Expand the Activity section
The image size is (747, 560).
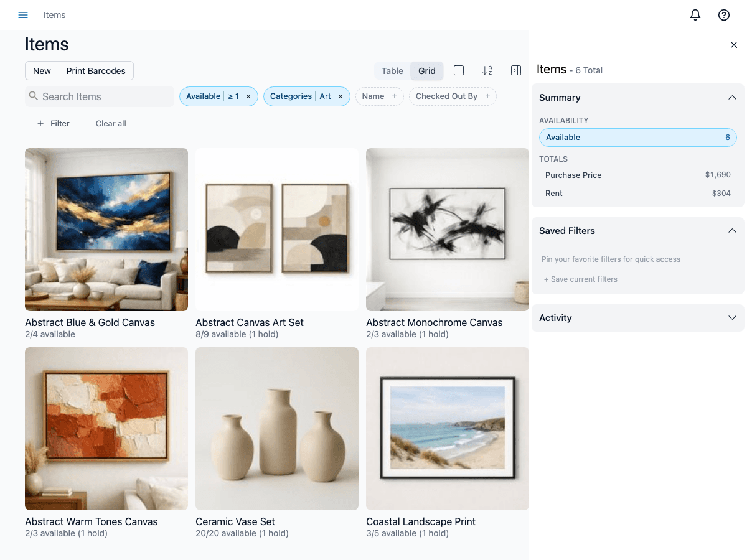[732, 318]
